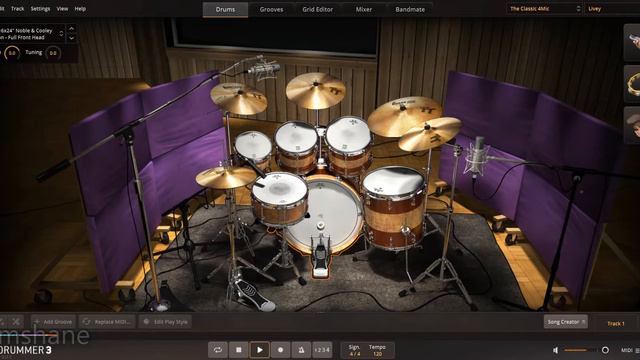Click Add Groove button
Screen dimensions: 640x360
coord(53,322)
